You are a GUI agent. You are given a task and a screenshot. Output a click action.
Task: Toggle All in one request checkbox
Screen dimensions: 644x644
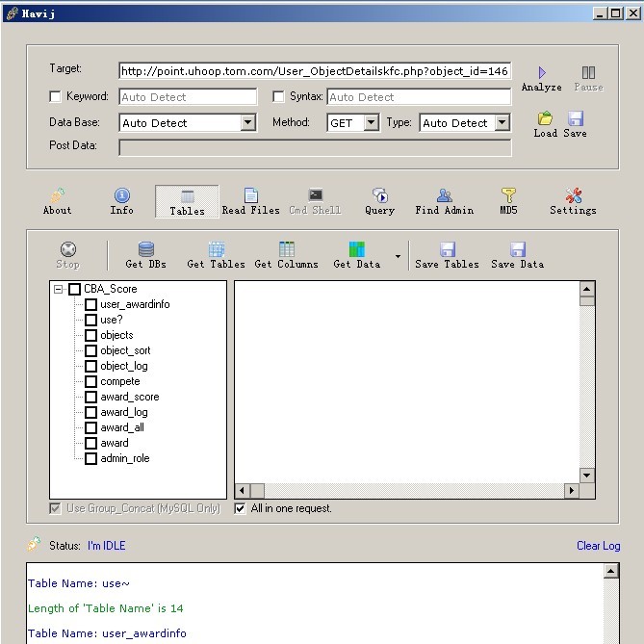point(240,508)
